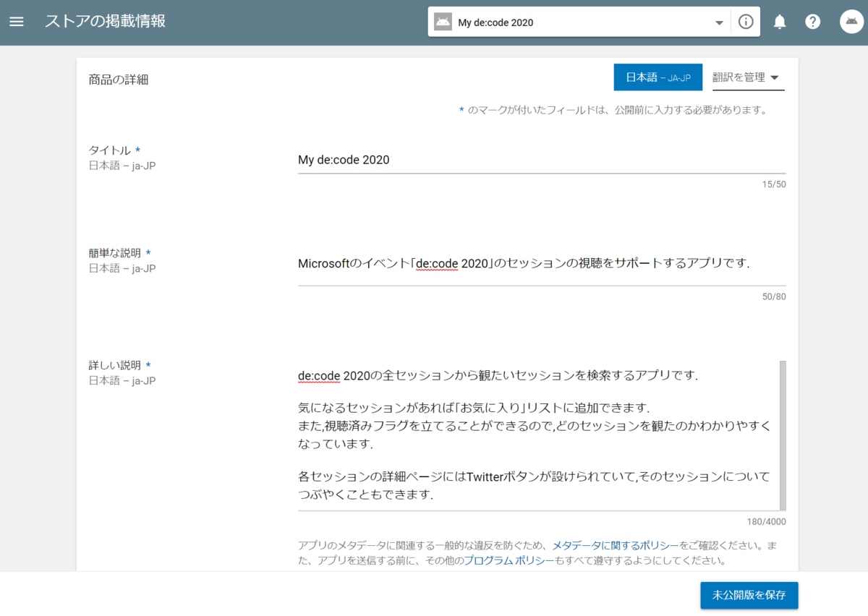Click the 50/80 character counter
The height and width of the screenshot is (616, 868).
coord(774,296)
